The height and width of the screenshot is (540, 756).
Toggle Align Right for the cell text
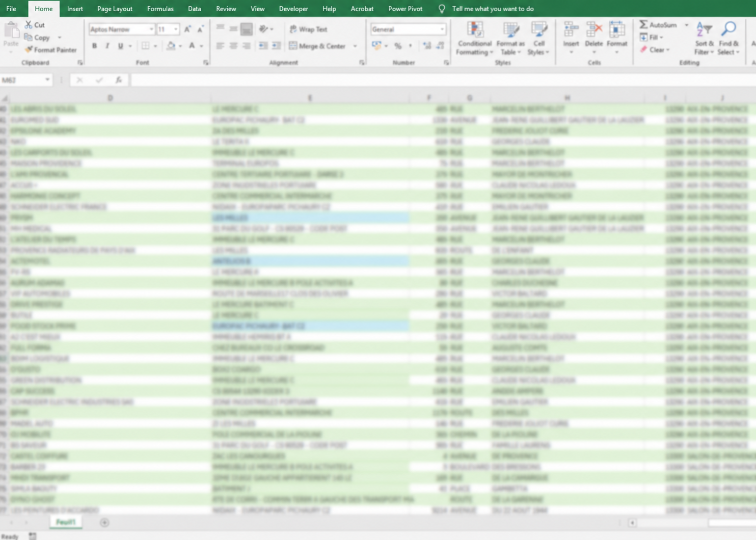click(x=247, y=46)
